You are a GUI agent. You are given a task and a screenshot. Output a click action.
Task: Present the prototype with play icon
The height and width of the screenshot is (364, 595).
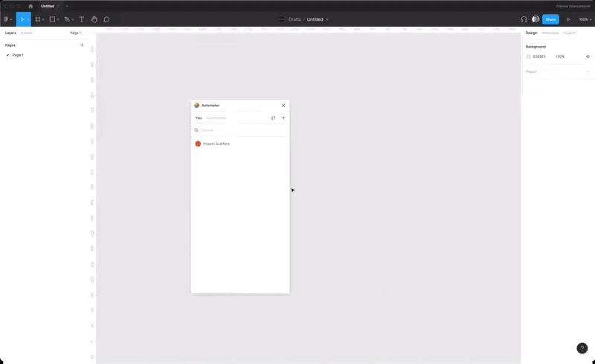[568, 19]
